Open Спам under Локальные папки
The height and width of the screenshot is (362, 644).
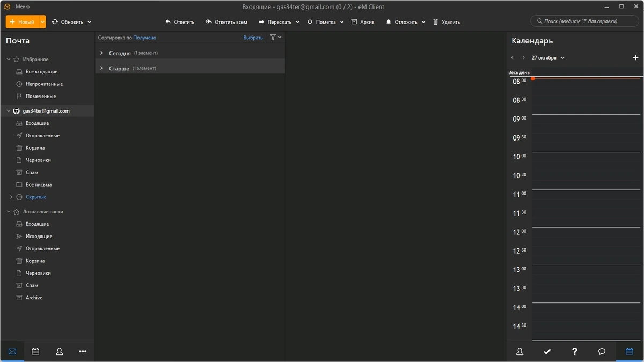(x=32, y=286)
